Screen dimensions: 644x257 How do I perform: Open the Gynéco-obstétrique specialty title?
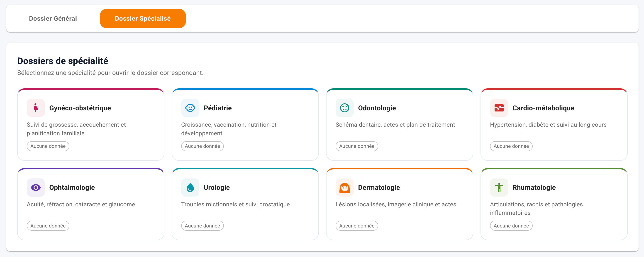[80, 108]
